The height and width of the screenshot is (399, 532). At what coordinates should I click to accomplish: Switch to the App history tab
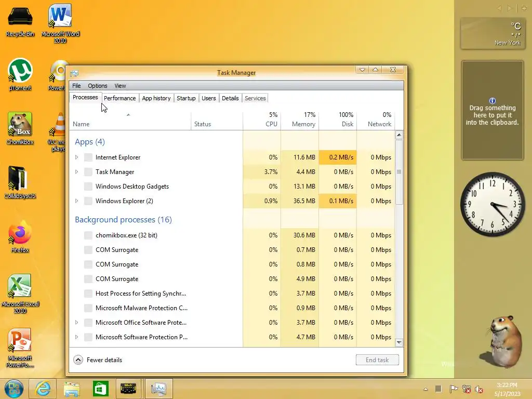(156, 98)
